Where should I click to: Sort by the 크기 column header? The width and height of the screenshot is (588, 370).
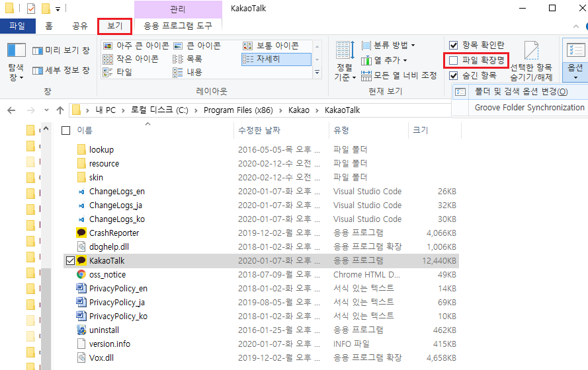421,130
